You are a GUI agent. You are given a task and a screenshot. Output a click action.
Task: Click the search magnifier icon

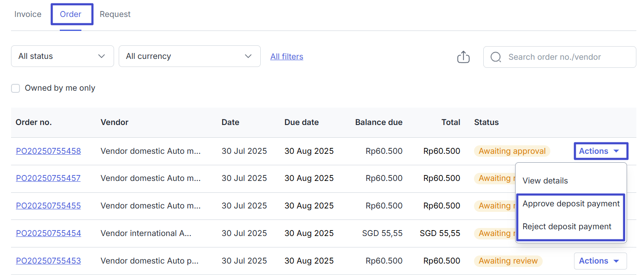coord(496,57)
